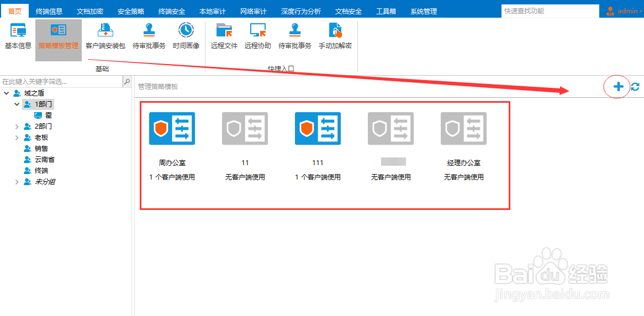Viewport: 644px width, 316px height.
Task: Select 1部门 in tree
Action: pos(44,104)
